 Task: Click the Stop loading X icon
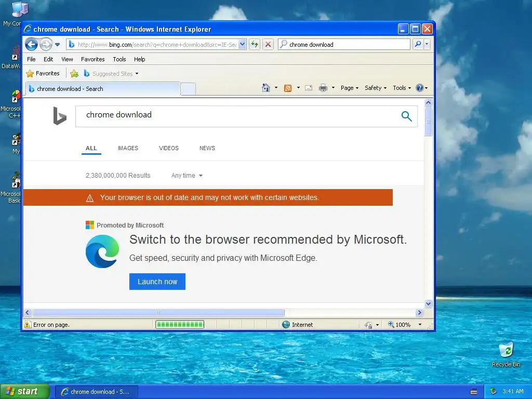[268, 45]
